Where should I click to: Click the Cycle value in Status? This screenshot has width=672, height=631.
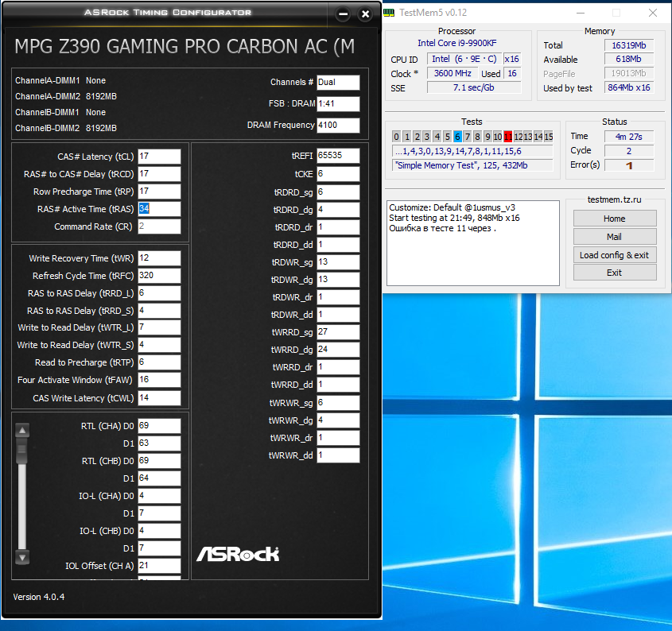[x=629, y=151]
